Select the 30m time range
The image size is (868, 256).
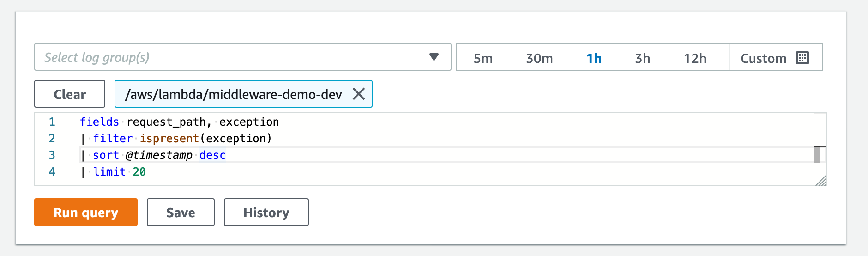coord(539,58)
